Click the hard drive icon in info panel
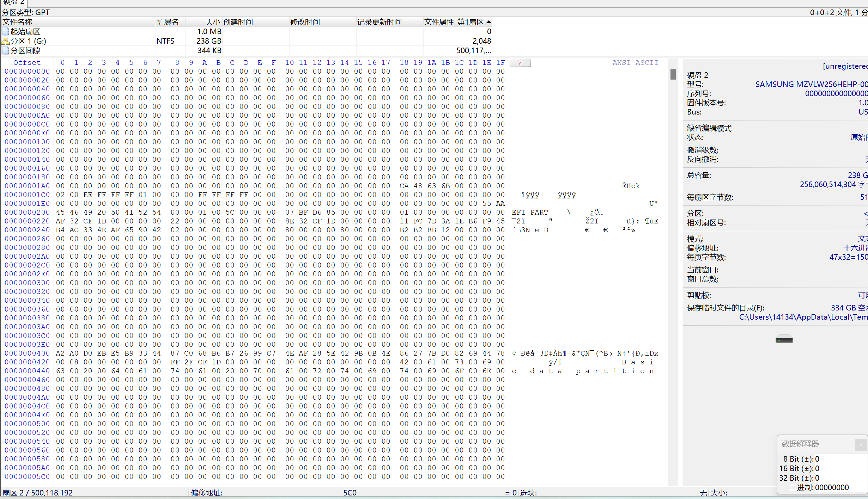 pyautogui.click(x=784, y=340)
